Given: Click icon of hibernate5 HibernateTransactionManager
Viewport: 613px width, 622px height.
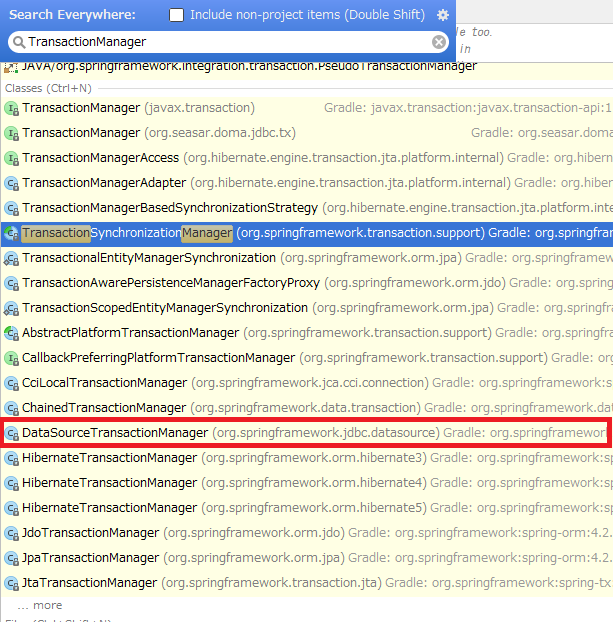Looking at the screenshot, I should click(12, 508).
